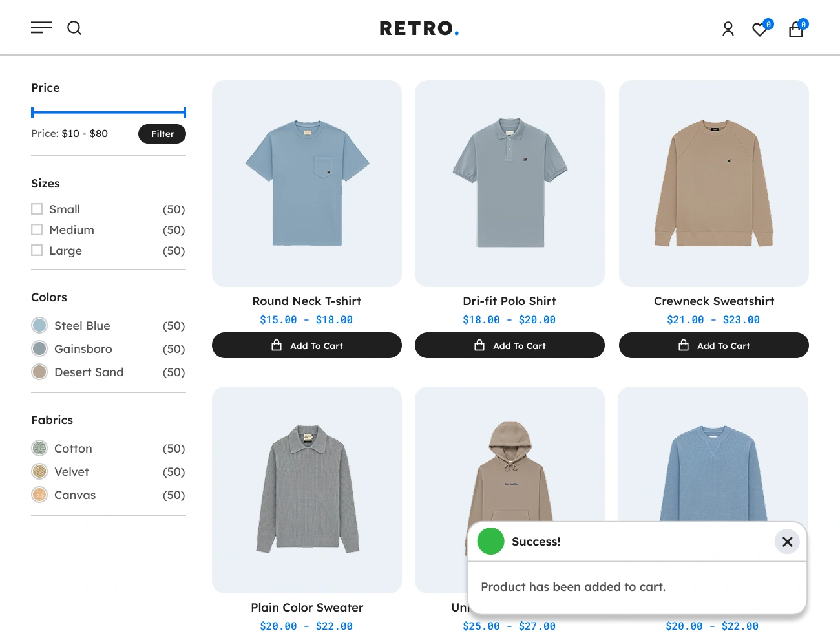Open Plain Color Sweater product image

307,490
